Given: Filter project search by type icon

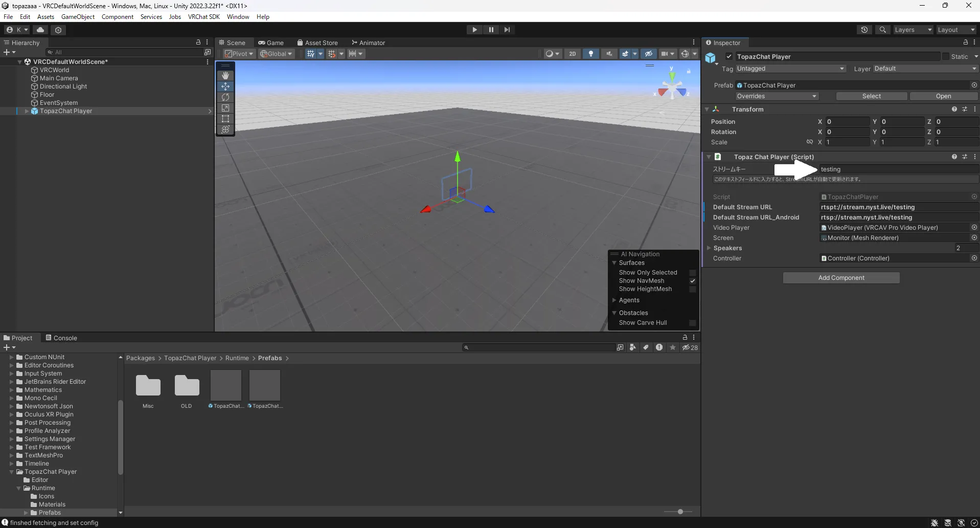Looking at the screenshot, I should coord(633,347).
